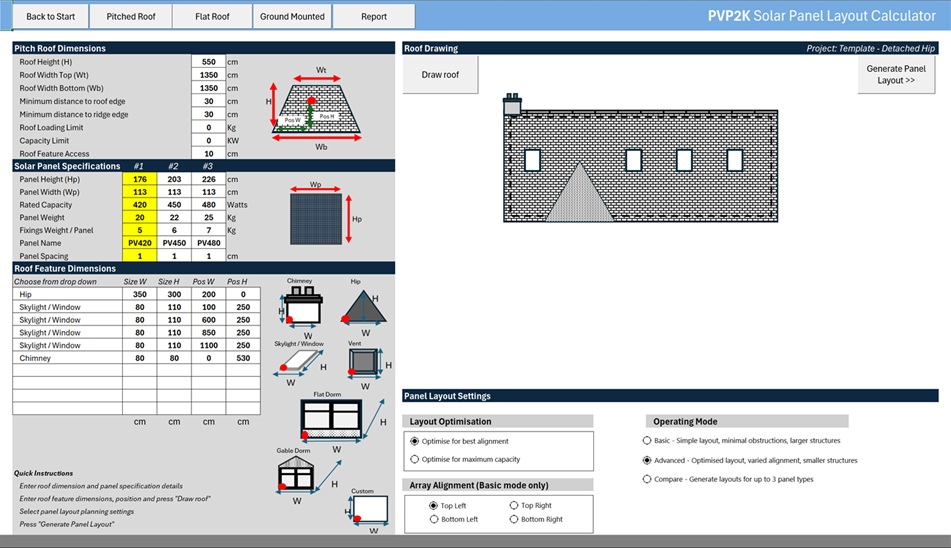Click Hip Size W cell 350
Image resolution: width=951 pixels, height=548 pixels.
click(x=139, y=294)
